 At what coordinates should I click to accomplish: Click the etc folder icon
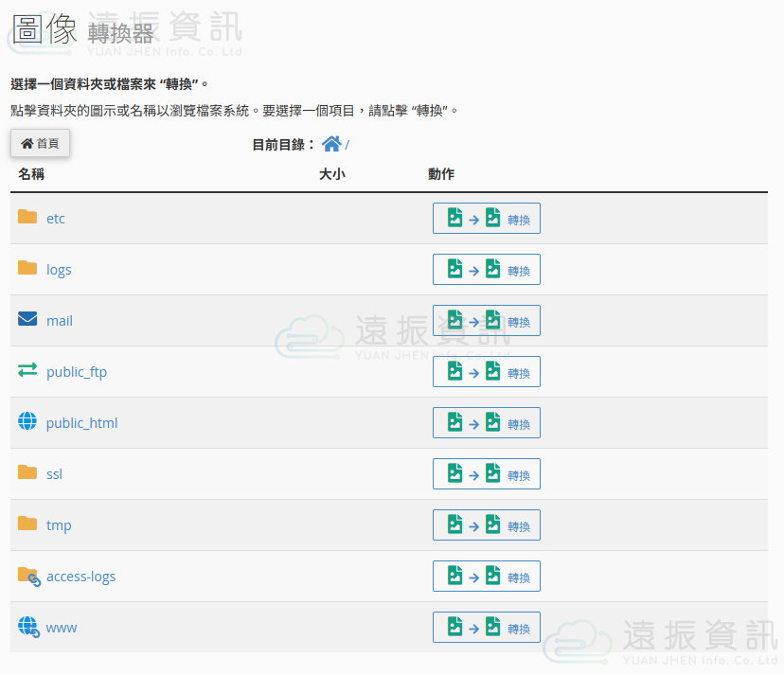pos(27,218)
